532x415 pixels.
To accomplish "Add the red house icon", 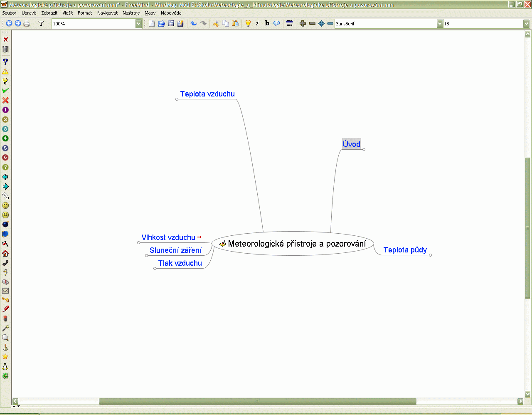I will (5, 253).
